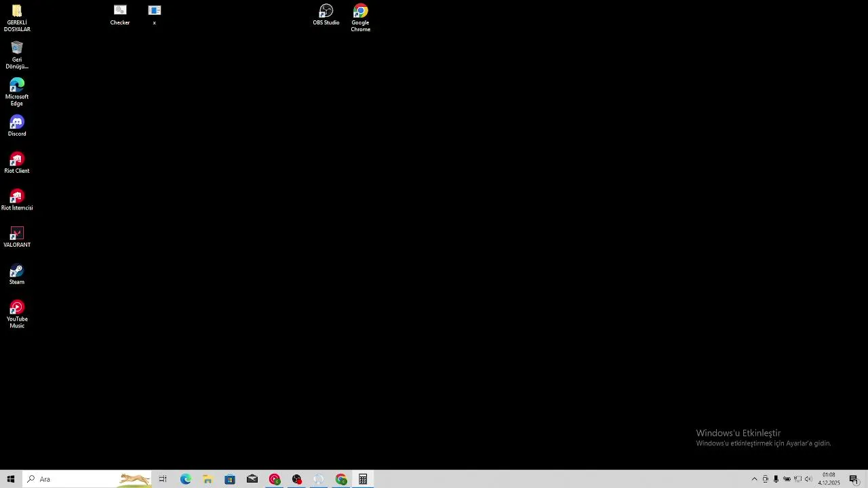Open the Chrome icon in the taskbar
This screenshot has height=488, width=868.
click(x=341, y=479)
